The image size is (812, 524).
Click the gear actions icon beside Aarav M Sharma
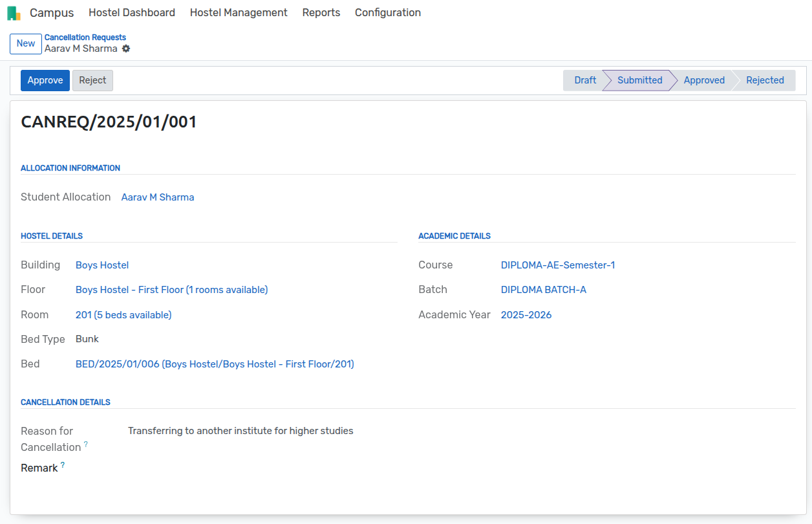click(x=126, y=49)
